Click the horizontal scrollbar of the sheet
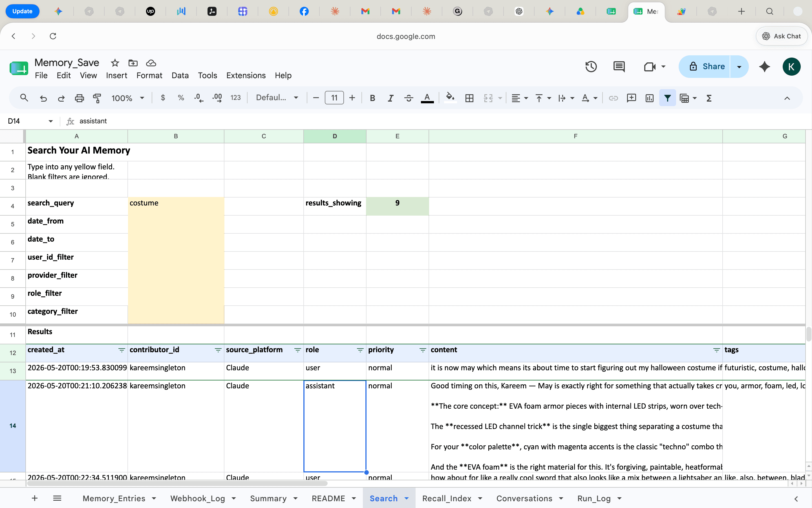Image resolution: width=812 pixels, height=508 pixels. click(177, 483)
